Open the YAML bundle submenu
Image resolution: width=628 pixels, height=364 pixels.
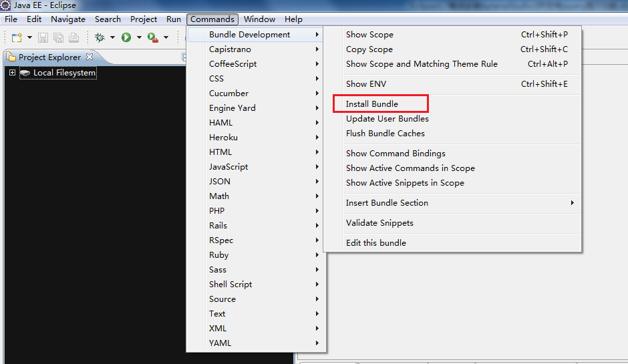(x=256, y=343)
